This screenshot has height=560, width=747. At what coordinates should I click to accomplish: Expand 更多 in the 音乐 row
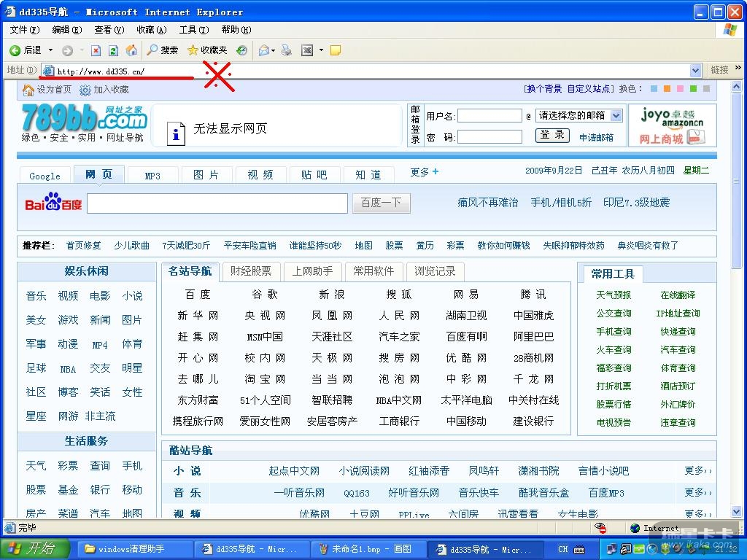[698, 492]
